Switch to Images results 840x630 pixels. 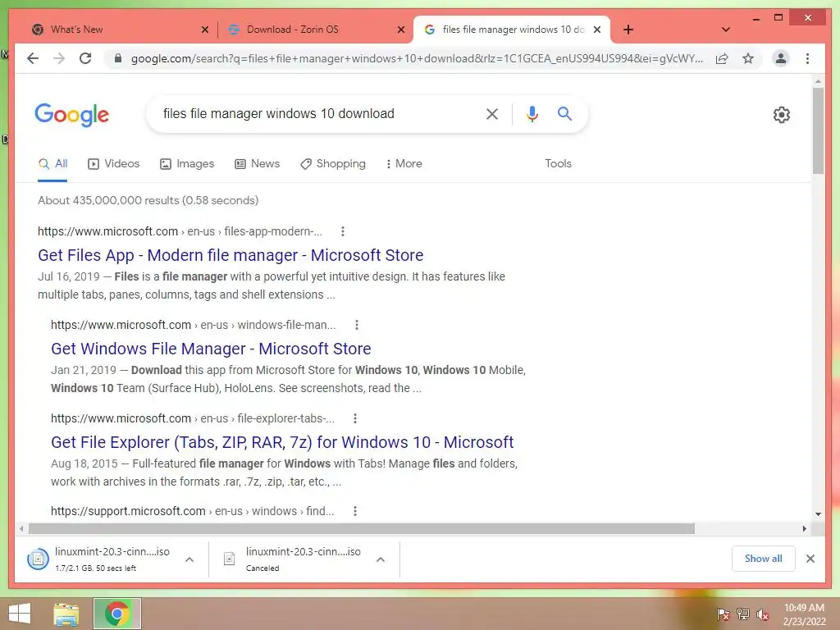[x=187, y=163]
